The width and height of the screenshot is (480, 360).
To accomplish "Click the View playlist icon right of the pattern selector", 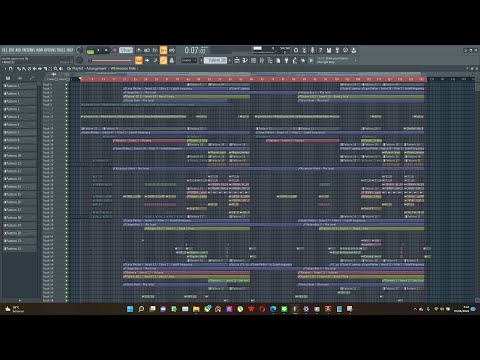I will (237, 60).
